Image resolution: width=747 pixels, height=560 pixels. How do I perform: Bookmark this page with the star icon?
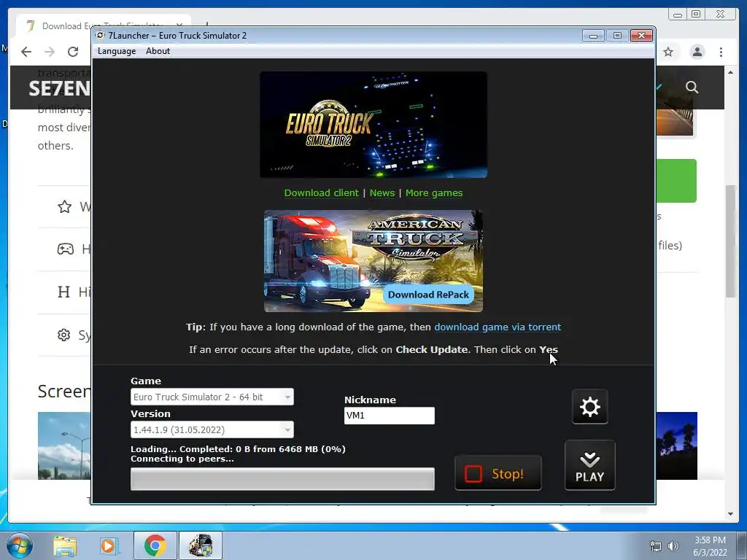pos(668,52)
